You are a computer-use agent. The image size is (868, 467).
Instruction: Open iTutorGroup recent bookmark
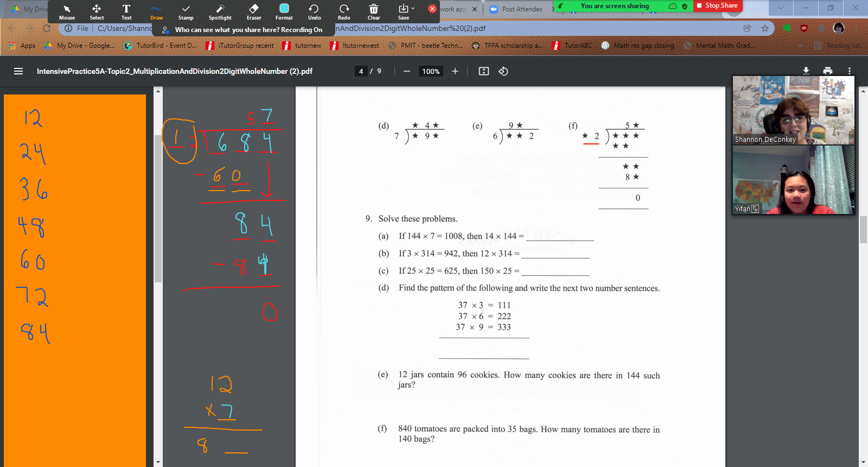point(240,46)
